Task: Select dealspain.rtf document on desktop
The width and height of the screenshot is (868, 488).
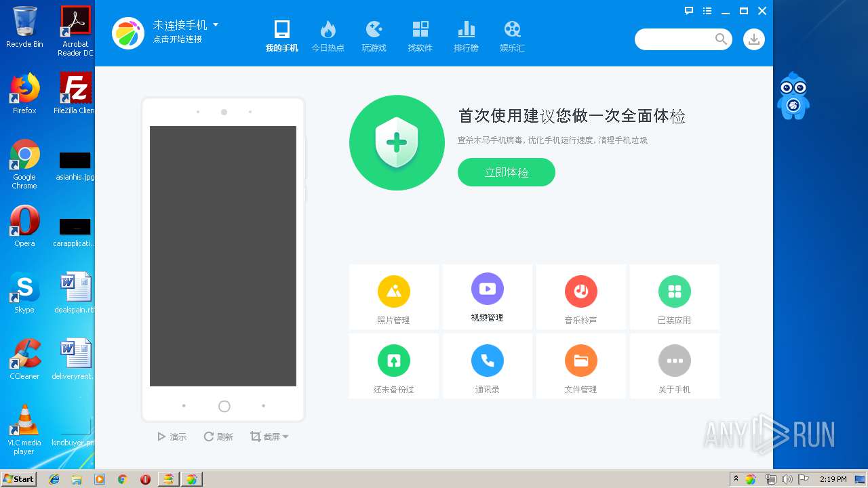Action: click(x=75, y=293)
